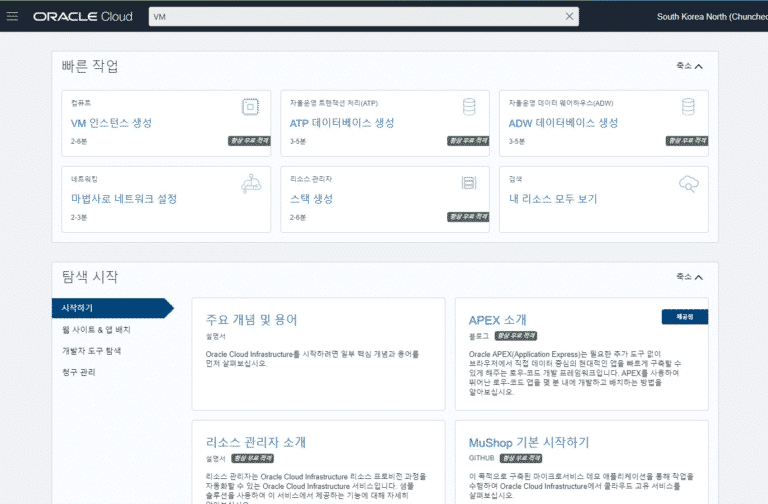Click 자율운영 트랜잭션 처리(ATP) label
The image size is (768, 504).
click(x=334, y=103)
